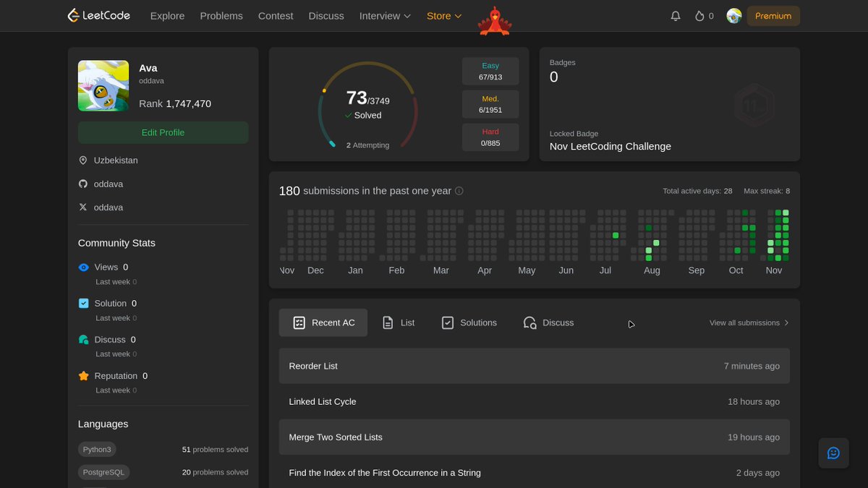The height and width of the screenshot is (488, 868).
Task: Click the Easy 67/913 stat box
Action: (x=490, y=71)
